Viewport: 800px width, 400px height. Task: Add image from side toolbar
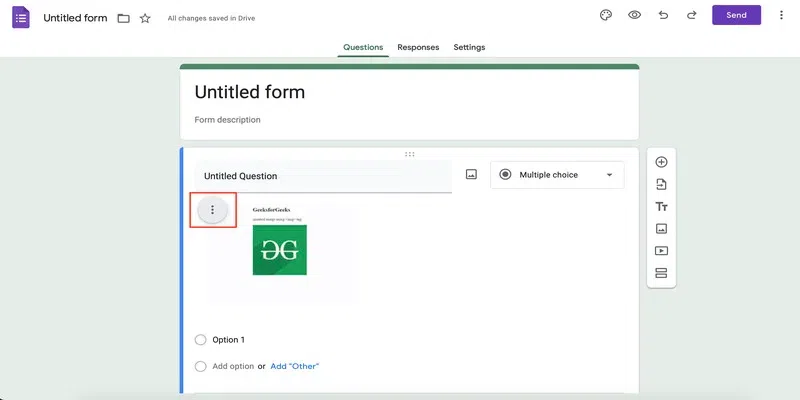tap(661, 229)
